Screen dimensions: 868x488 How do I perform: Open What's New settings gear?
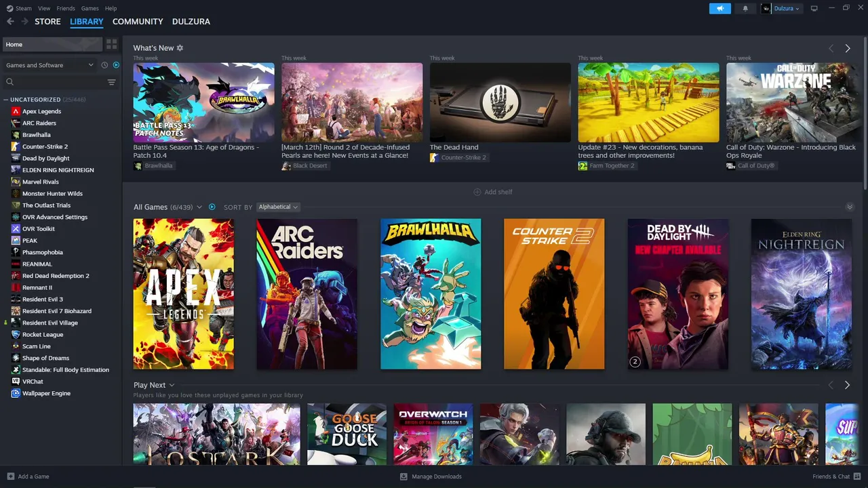(x=180, y=48)
